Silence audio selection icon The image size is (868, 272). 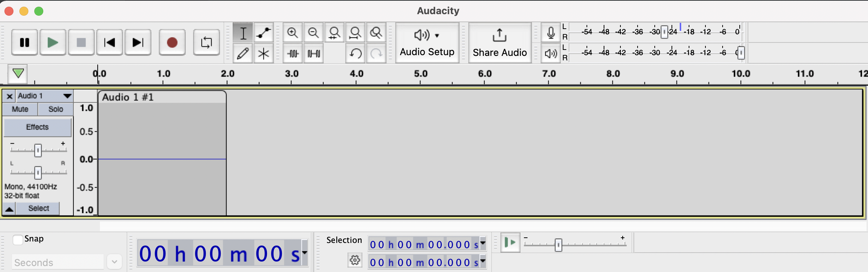coord(314,54)
